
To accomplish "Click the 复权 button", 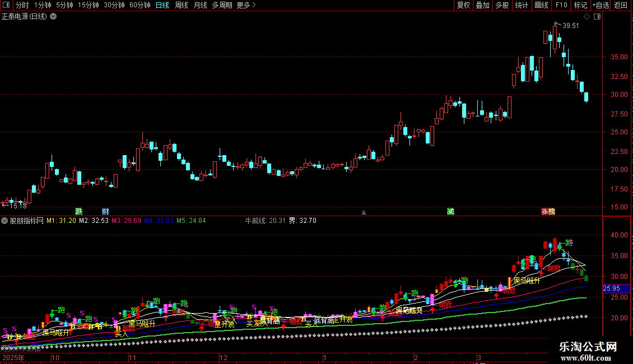I will tap(464, 5).
